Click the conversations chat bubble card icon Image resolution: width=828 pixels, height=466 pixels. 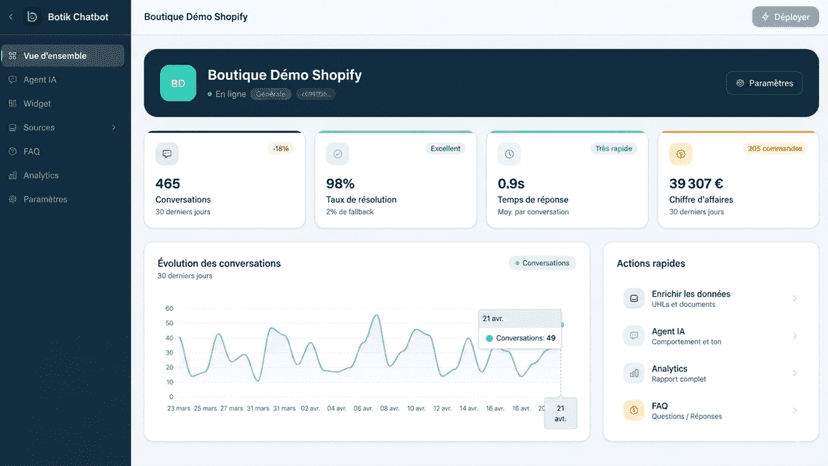coord(167,154)
